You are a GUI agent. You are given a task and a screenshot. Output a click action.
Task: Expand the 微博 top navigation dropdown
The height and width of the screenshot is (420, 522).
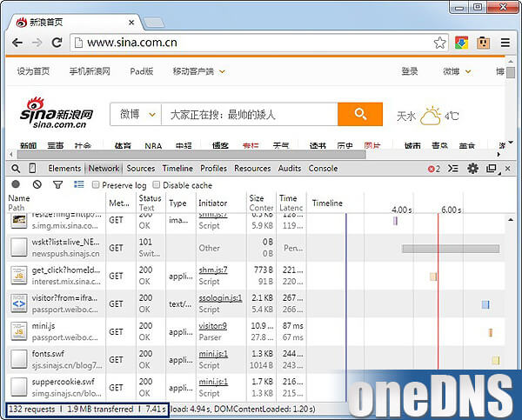[x=468, y=71]
